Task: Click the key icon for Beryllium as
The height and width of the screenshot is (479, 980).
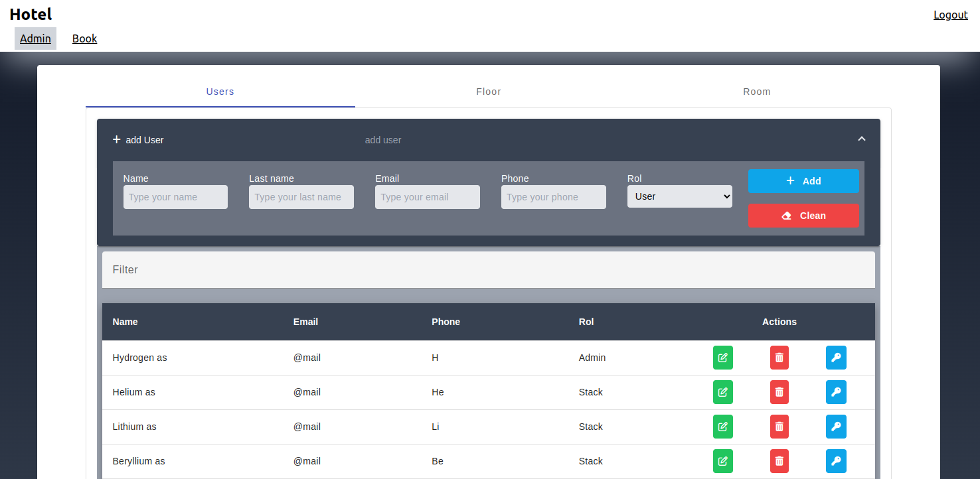Action: point(836,461)
